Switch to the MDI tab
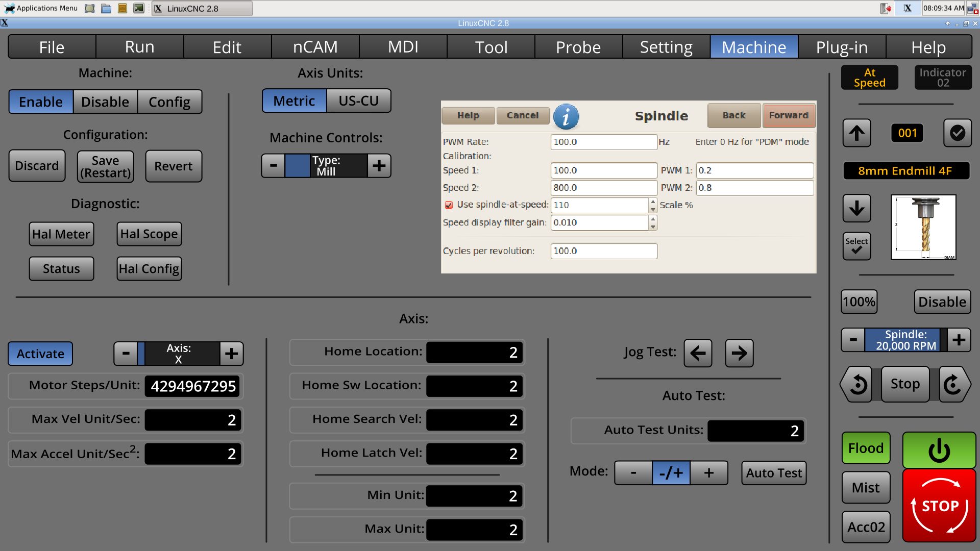 (403, 47)
